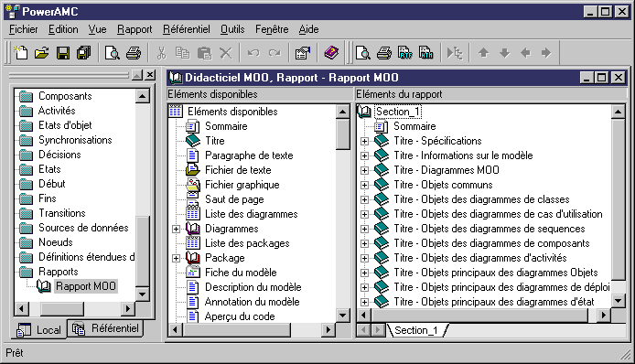The width and height of the screenshot is (635, 364).
Task: Click the report Print Preview icon
Action: coord(363,53)
